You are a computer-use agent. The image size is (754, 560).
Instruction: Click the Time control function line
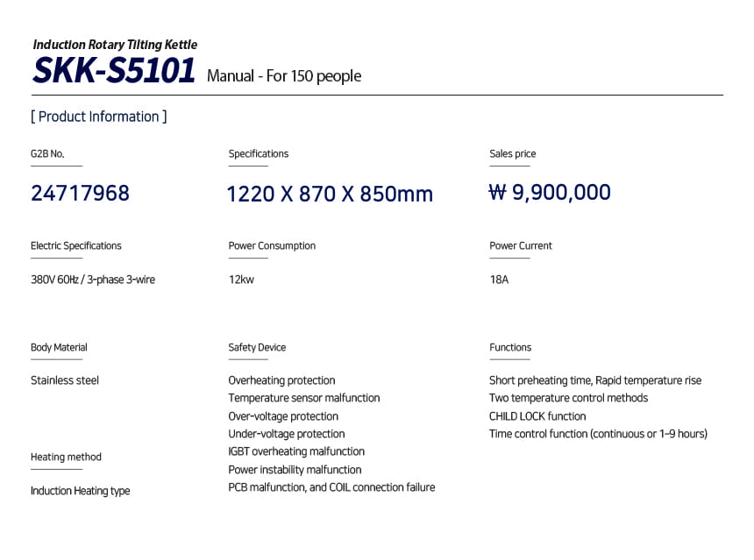click(x=598, y=434)
